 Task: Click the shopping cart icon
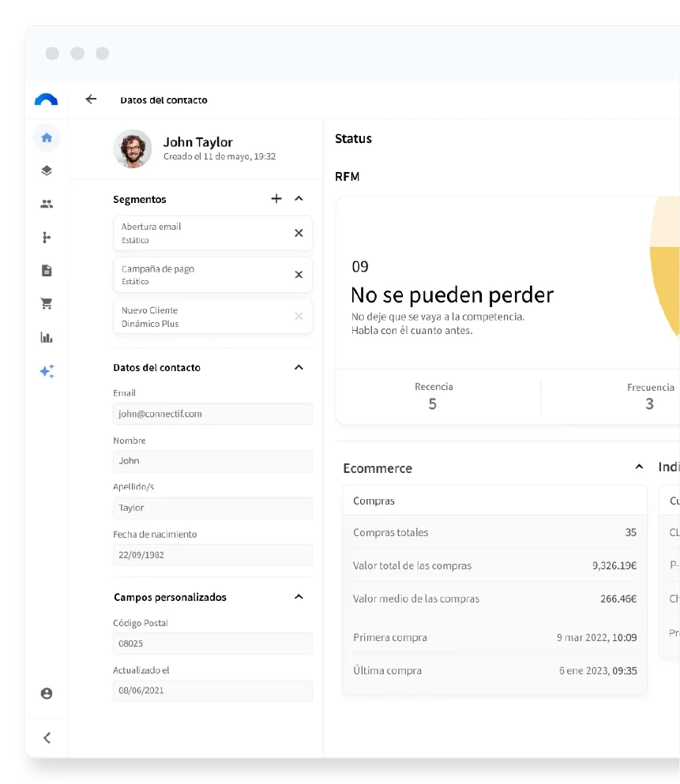[47, 303]
